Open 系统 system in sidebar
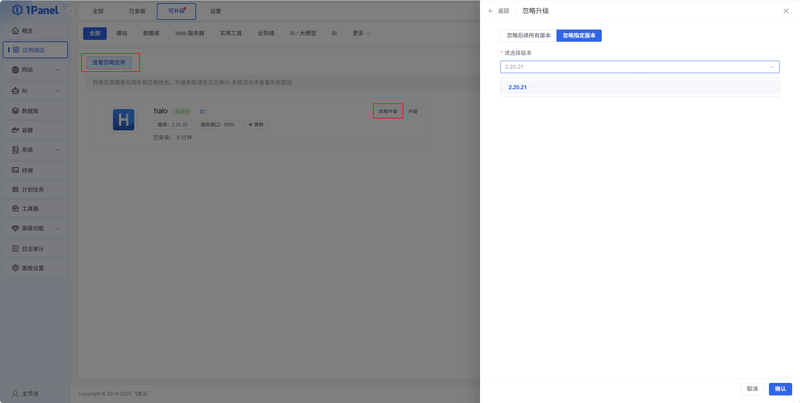800x403 pixels. [x=35, y=150]
